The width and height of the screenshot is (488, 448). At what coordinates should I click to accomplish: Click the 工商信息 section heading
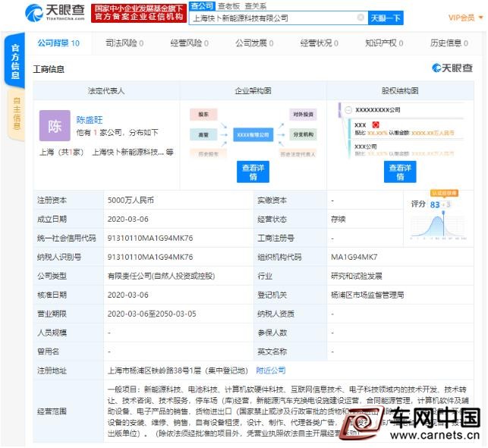tap(49, 69)
